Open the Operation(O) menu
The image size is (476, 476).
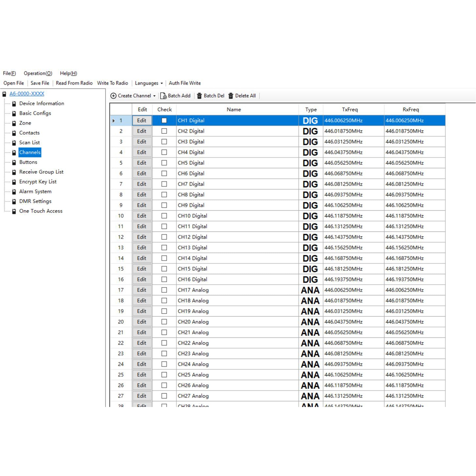(x=38, y=73)
